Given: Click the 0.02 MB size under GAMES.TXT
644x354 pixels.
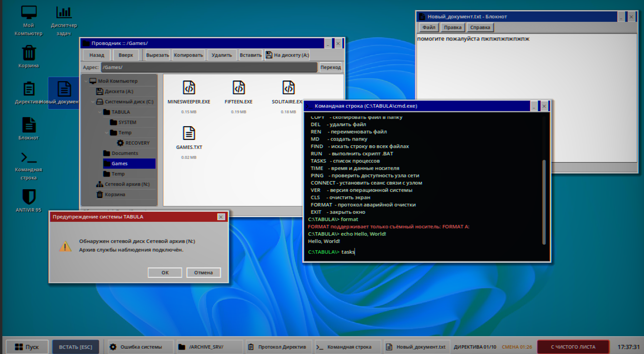Looking at the screenshot, I should [189, 157].
